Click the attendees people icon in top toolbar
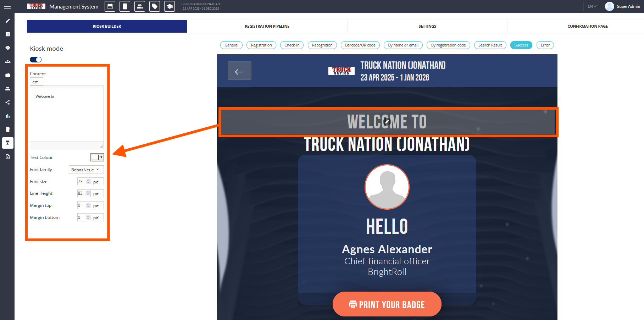644x320 pixels. coord(140,7)
